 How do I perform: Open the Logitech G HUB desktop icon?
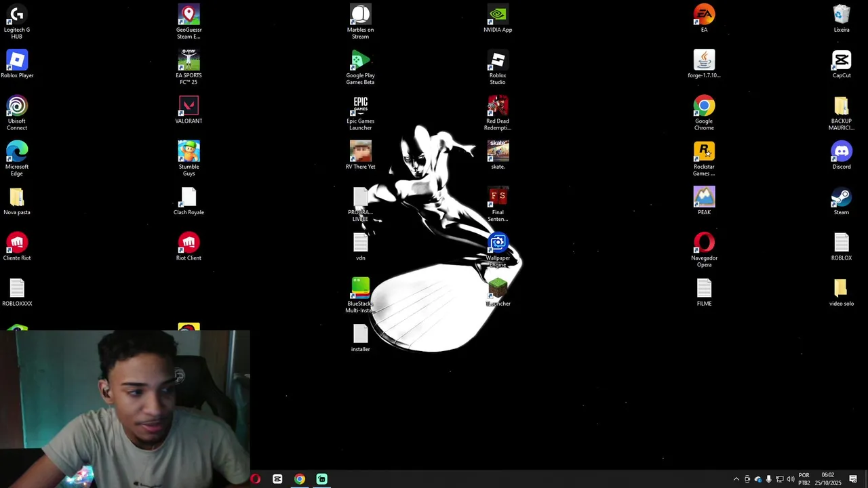tap(17, 21)
